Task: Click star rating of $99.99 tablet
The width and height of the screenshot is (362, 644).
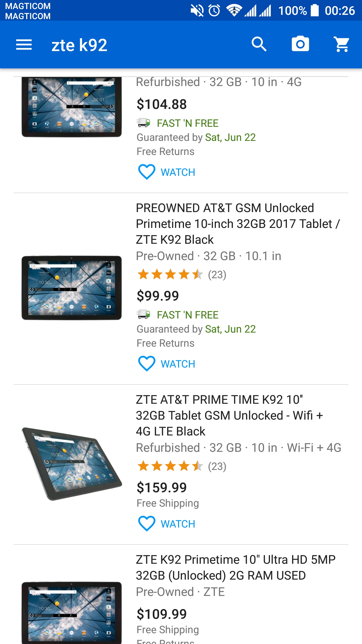Action: [x=170, y=274]
